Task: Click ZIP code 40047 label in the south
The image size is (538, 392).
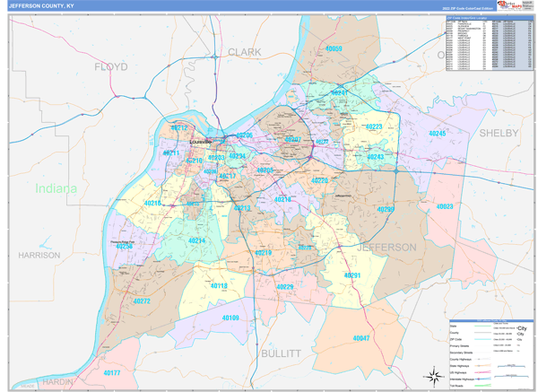Action: point(361,337)
